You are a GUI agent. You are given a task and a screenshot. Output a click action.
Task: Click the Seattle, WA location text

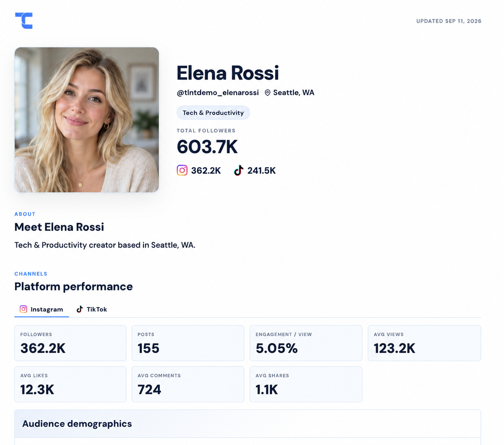click(x=294, y=93)
